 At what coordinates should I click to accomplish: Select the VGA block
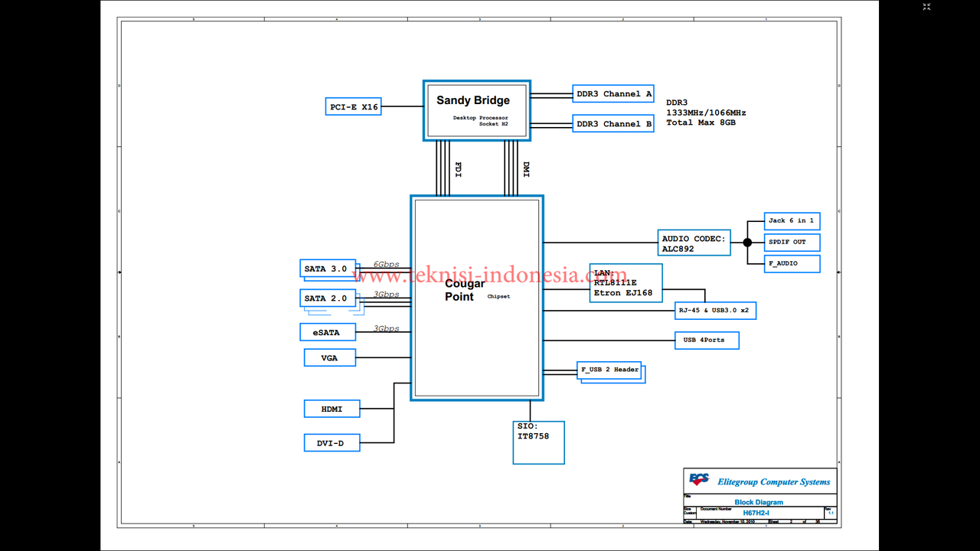[329, 358]
